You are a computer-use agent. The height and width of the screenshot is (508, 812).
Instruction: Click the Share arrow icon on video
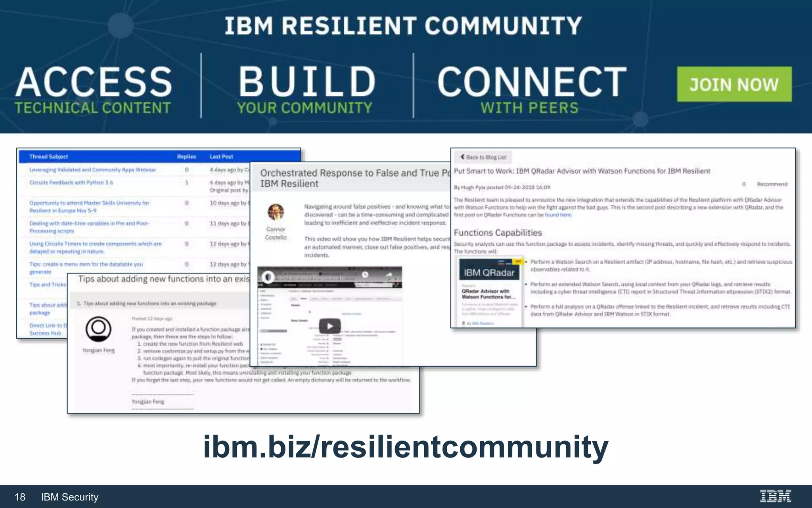(x=389, y=275)
